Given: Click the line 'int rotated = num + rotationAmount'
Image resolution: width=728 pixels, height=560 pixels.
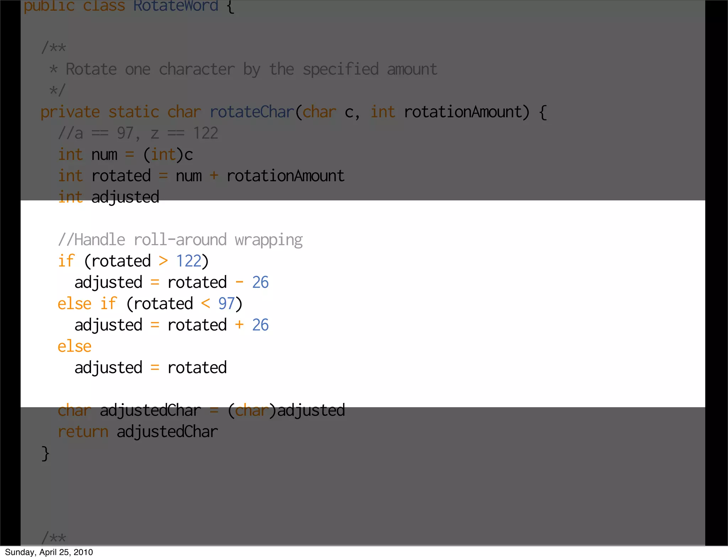Looking at the screenshot, I should tap(201, 176).
